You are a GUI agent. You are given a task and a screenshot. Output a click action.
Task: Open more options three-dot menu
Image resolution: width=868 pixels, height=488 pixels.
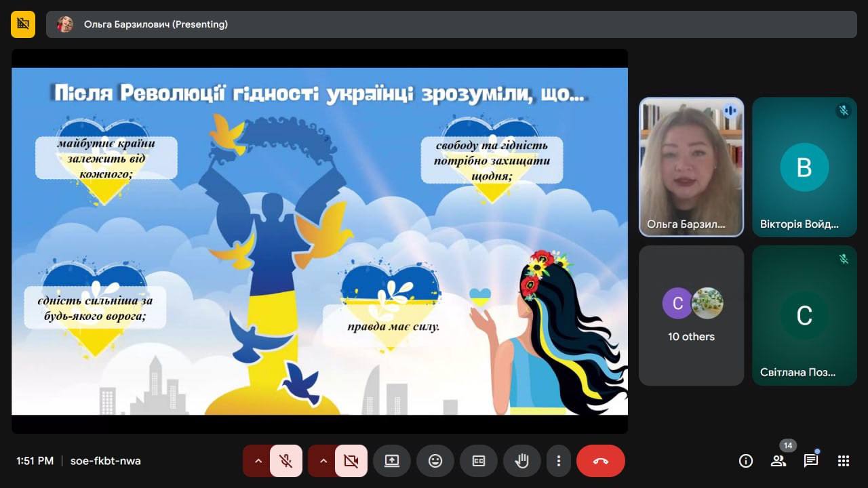558,461
